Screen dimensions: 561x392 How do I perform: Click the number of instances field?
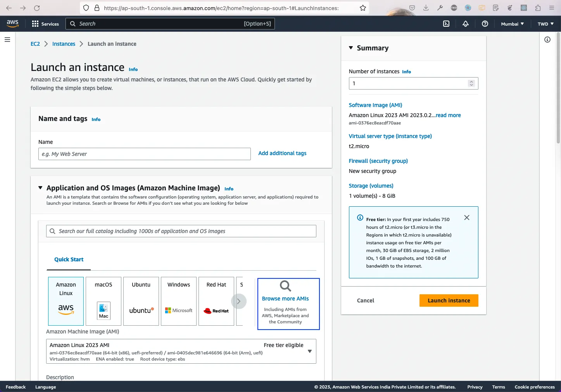tap(413, 83)
